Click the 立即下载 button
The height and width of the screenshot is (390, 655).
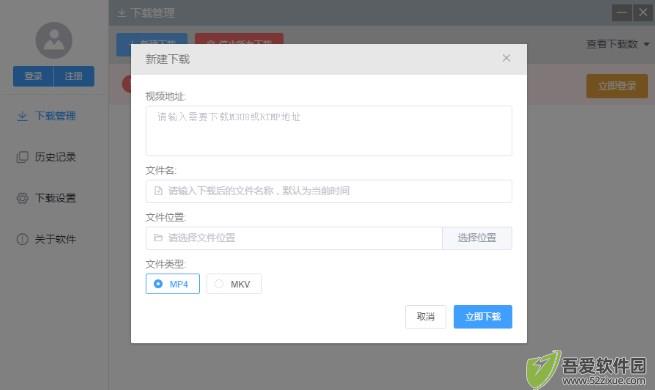tap(483, 317)
